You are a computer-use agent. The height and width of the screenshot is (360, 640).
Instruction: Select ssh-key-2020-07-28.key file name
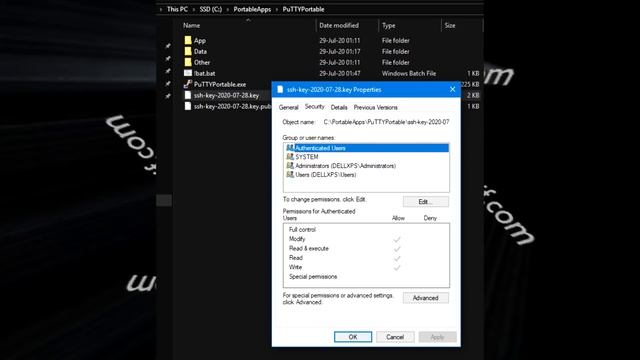(227, 96)
